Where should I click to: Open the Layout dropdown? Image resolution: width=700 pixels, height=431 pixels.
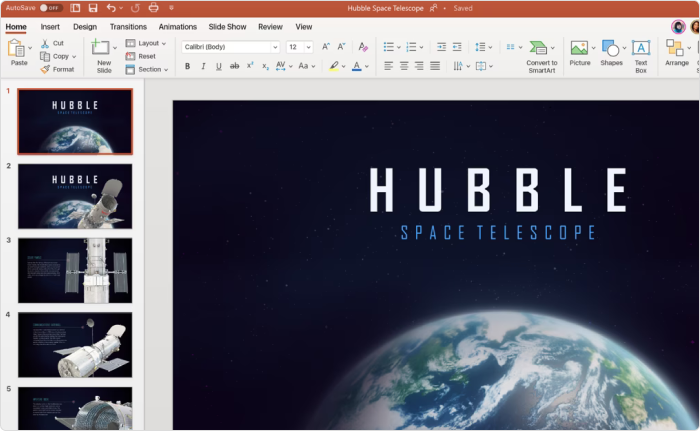pos(146,43)
